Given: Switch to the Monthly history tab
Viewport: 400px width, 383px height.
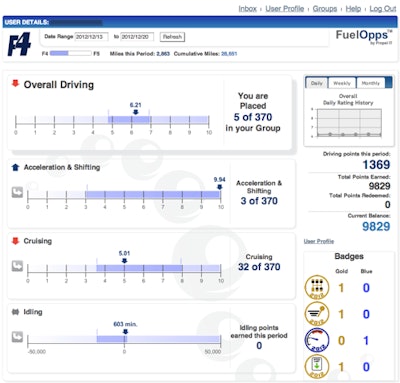Looking at the screenshot, I should (x=371, y=83).
